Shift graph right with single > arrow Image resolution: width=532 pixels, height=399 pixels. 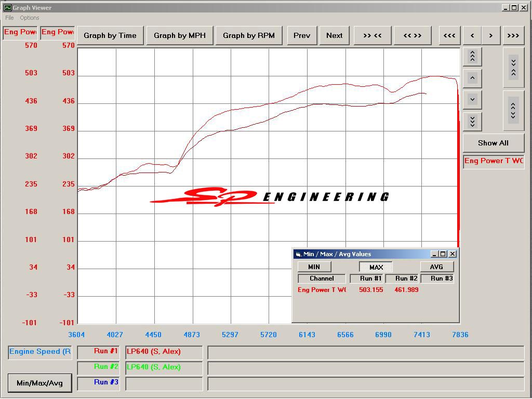coord(490,36)
